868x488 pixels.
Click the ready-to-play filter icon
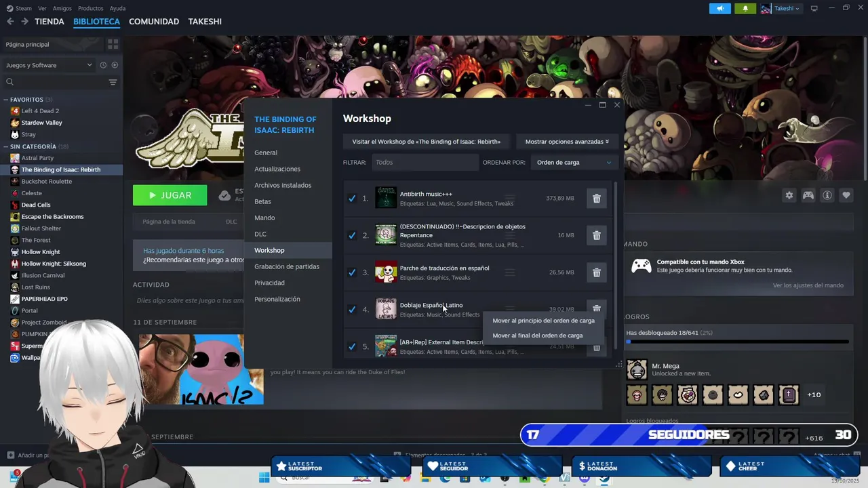point(115,65)
